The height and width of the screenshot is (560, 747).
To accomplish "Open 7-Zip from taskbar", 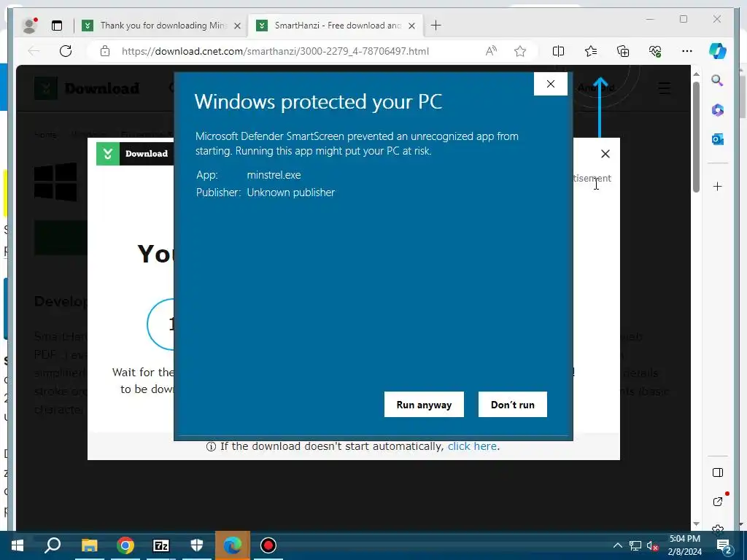I will (x=161, y=545).
